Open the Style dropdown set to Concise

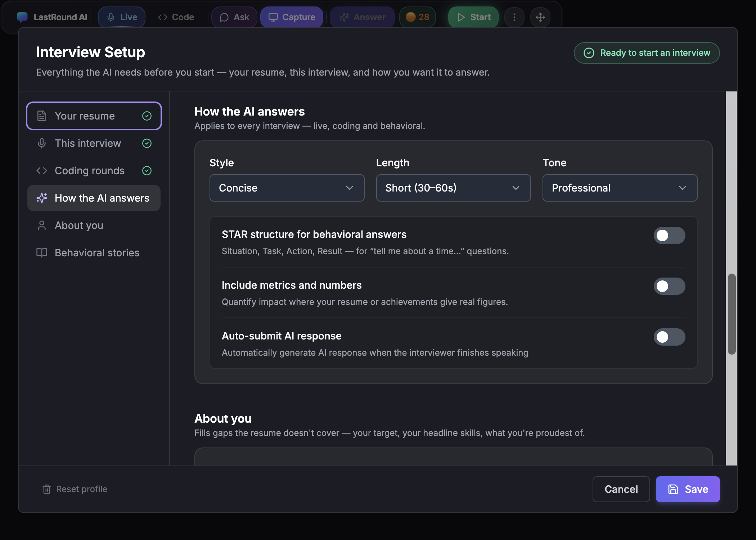(x=287, y=188)
